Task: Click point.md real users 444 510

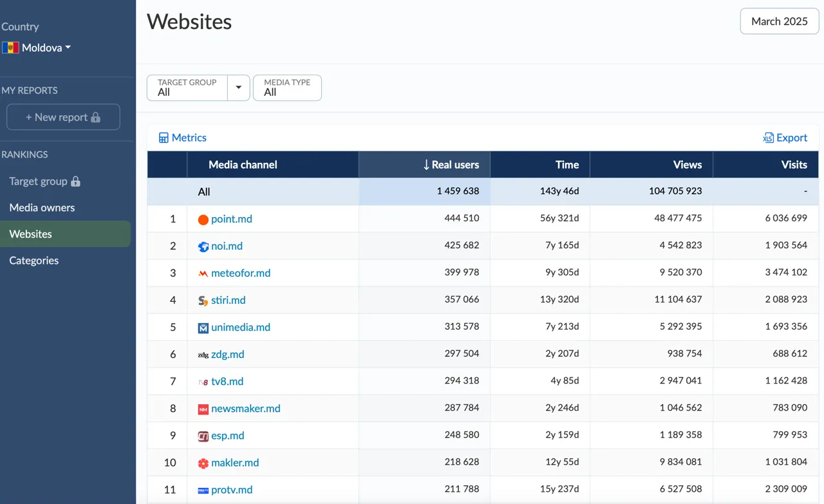Action: 462,218
